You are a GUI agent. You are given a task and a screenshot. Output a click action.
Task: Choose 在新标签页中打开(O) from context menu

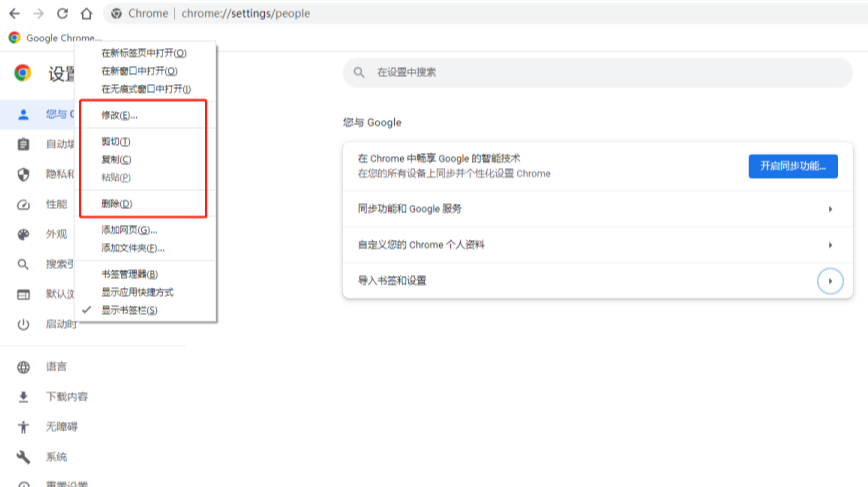[x=145, y=53]
